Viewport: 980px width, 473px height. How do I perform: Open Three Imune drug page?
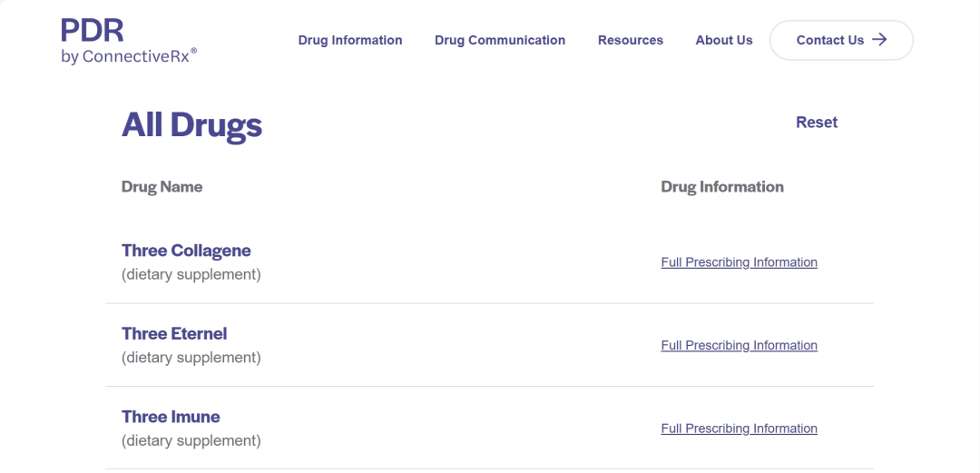pos(171,417)
